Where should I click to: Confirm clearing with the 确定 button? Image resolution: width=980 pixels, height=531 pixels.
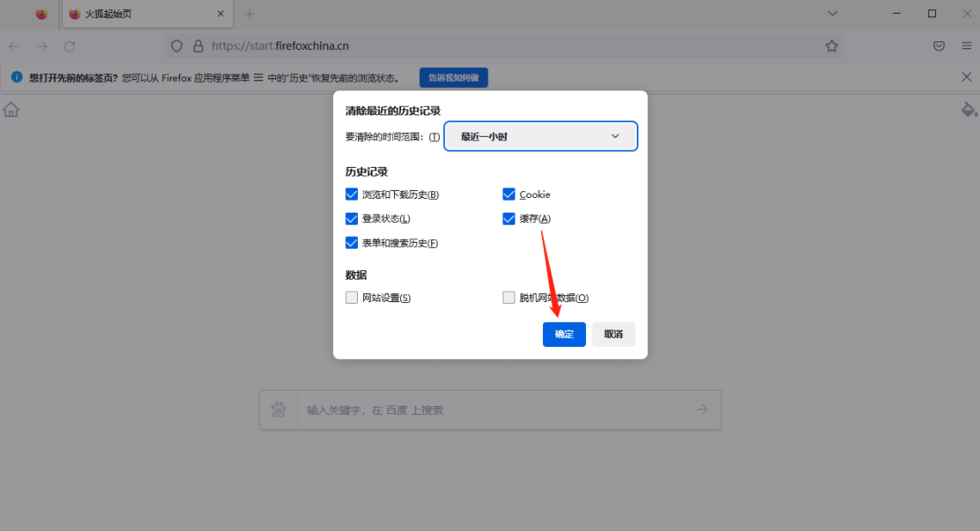[x=564, y=334]
